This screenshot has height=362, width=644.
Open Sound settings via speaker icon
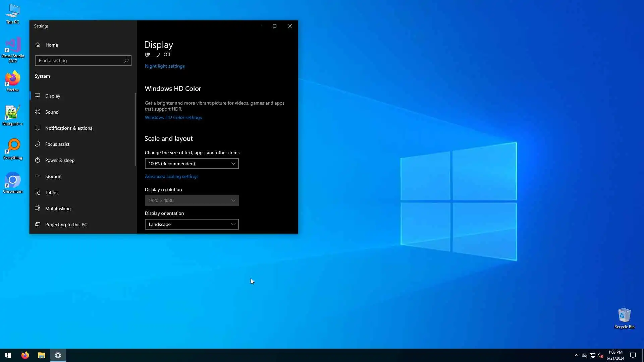point(38,112)
